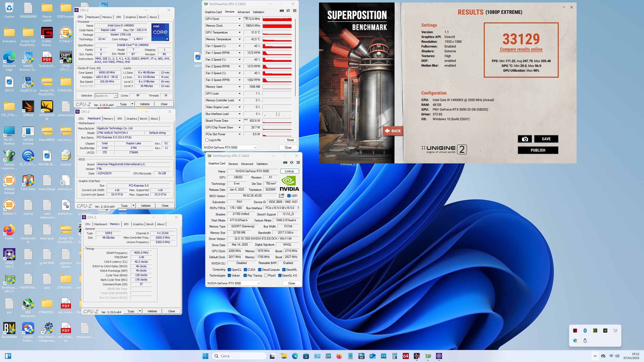Open GPU selector dropdown in GPU-Z Graphics Card window

click(x=233, y=283)
